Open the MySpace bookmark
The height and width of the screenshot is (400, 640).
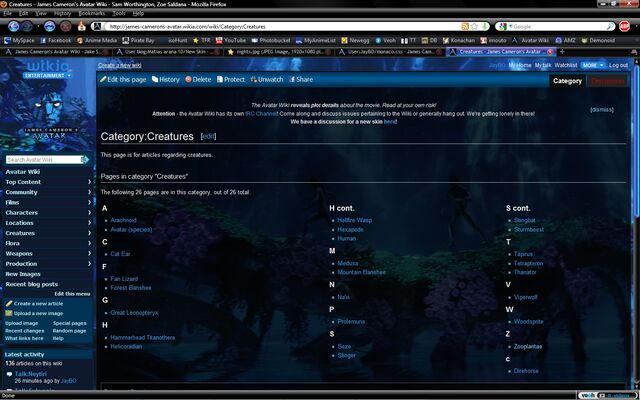(x=20, y=40)
